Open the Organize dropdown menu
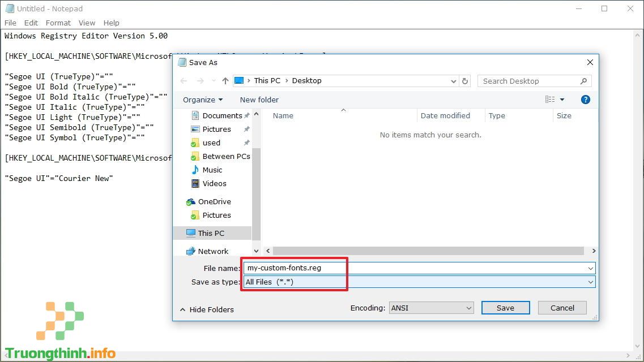The height and width of the screenshot is (362, 644). click(x=202, y=100)
